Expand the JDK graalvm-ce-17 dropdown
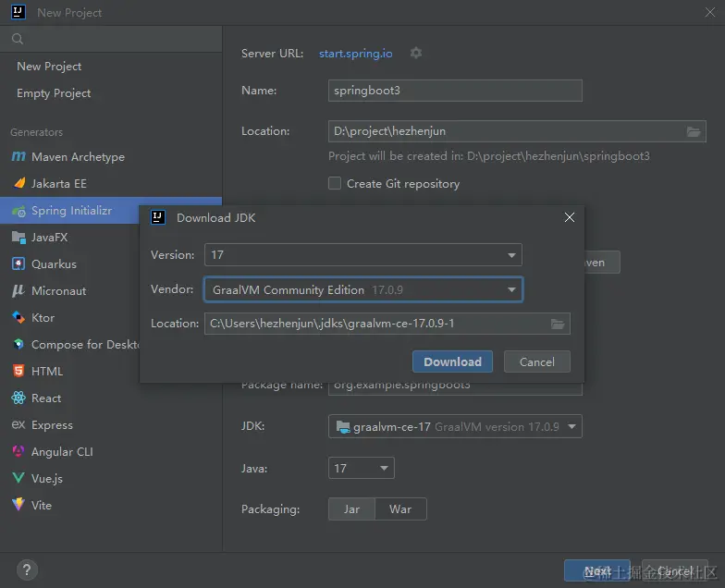The height and width of the screenshot is (588, 725). pyautogui.click(x=455, y=426)
